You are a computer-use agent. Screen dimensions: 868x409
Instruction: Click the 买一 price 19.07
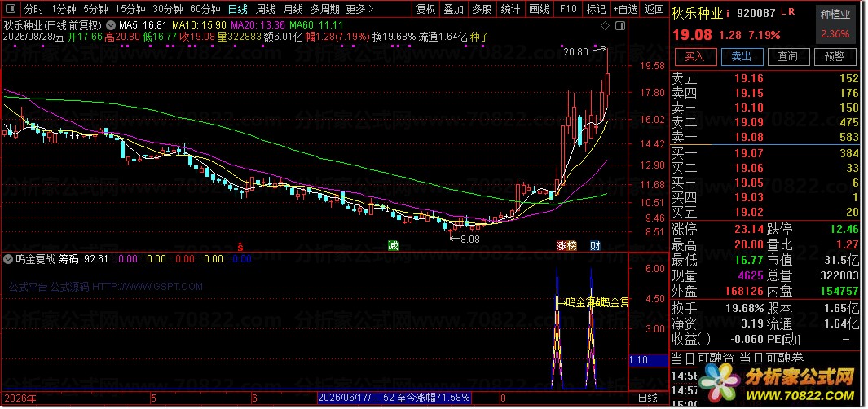pos(749,153)
